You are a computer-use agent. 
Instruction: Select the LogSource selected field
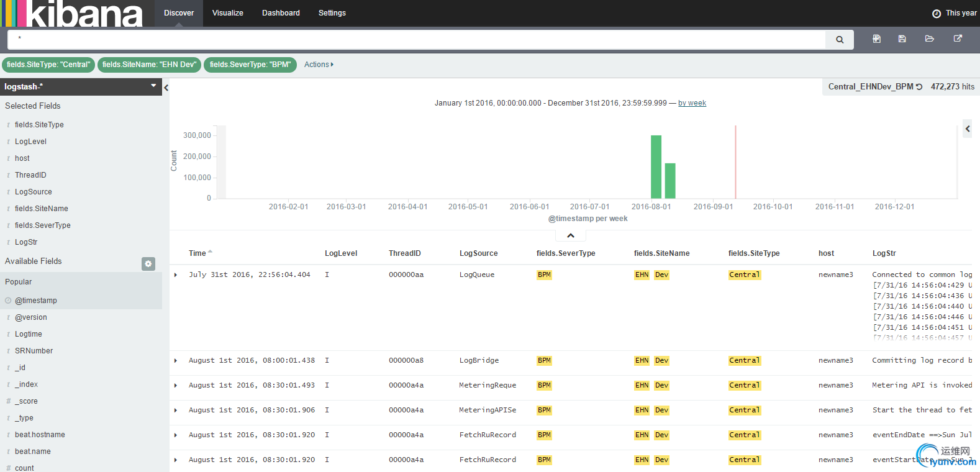tap(34, 192)
